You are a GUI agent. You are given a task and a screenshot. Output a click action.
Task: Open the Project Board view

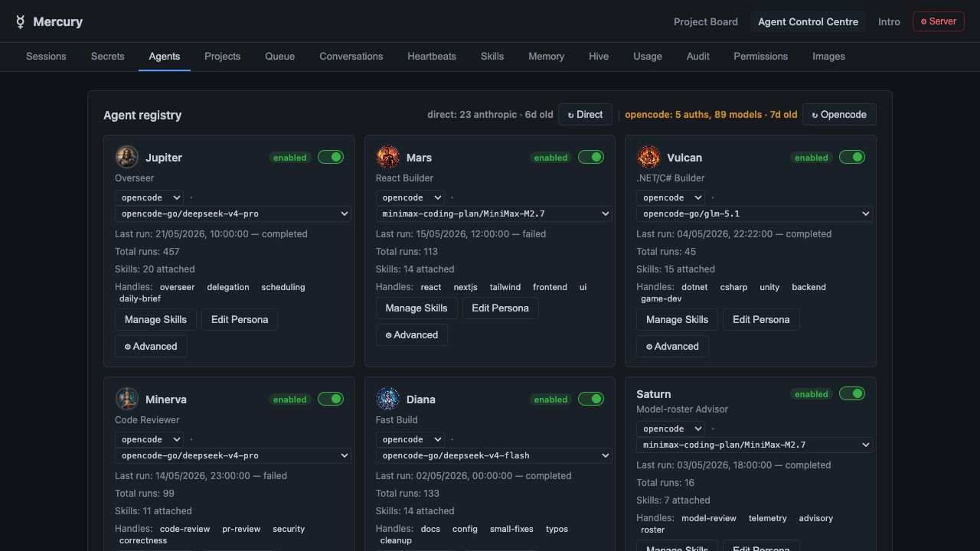point(706,21)
